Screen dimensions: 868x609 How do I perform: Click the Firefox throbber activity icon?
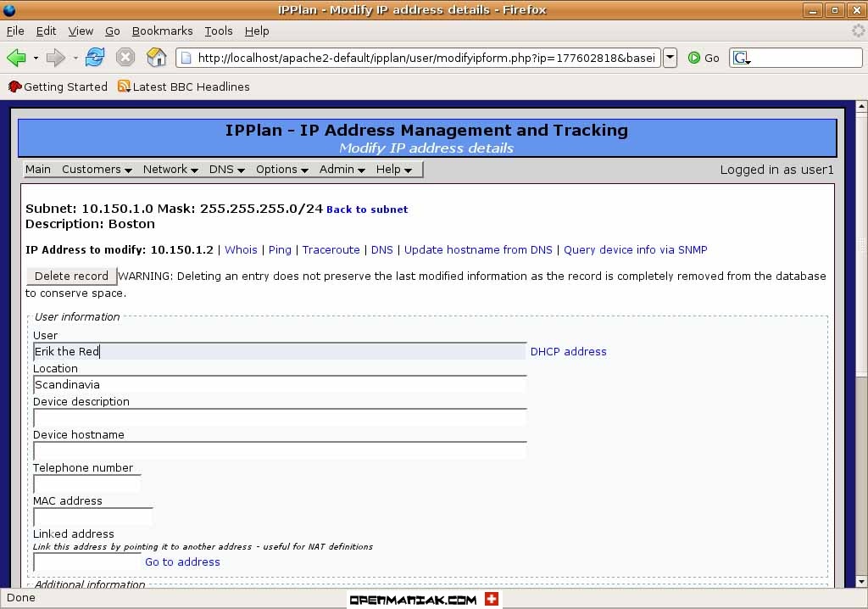[858, 31]
